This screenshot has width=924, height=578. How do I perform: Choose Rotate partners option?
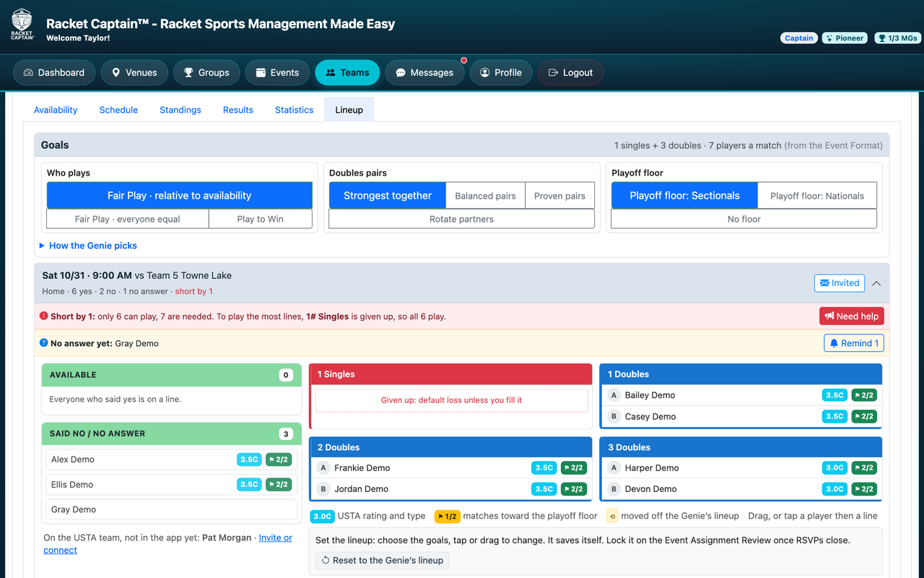[462, 219]
